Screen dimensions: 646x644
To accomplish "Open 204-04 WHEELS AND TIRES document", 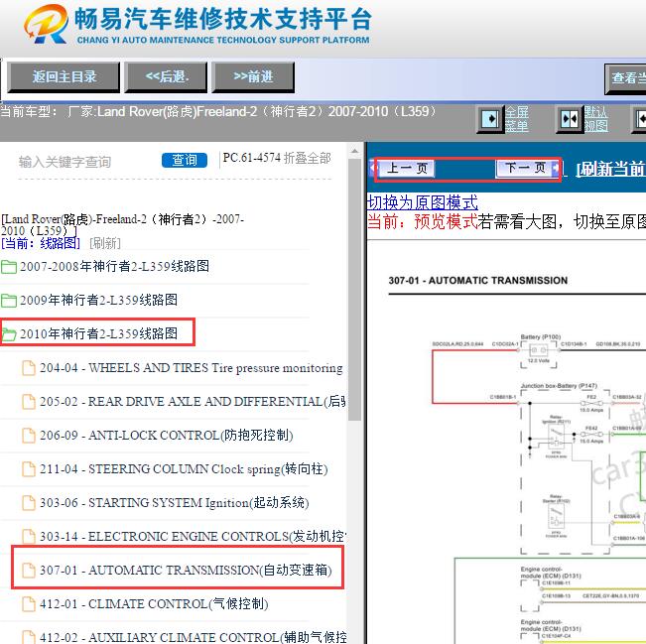I will (192, 368).
